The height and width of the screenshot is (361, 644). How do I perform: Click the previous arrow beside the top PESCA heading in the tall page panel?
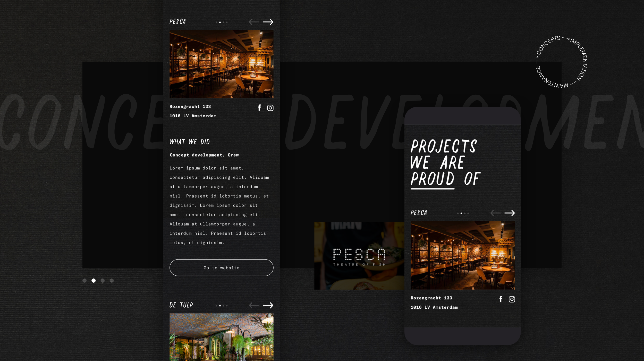(254, 22)
